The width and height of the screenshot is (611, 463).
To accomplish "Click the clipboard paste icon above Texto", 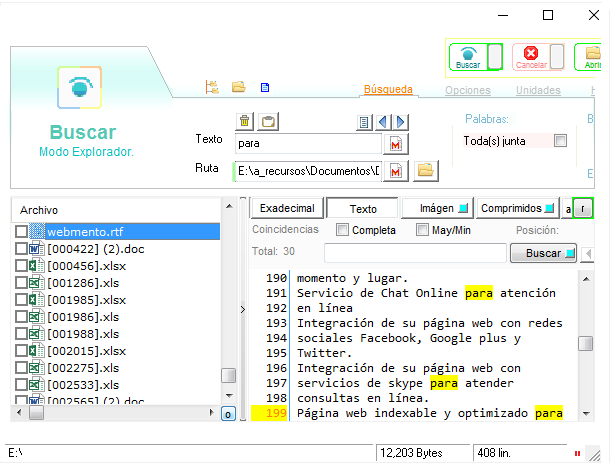I will tap(267, 122).
